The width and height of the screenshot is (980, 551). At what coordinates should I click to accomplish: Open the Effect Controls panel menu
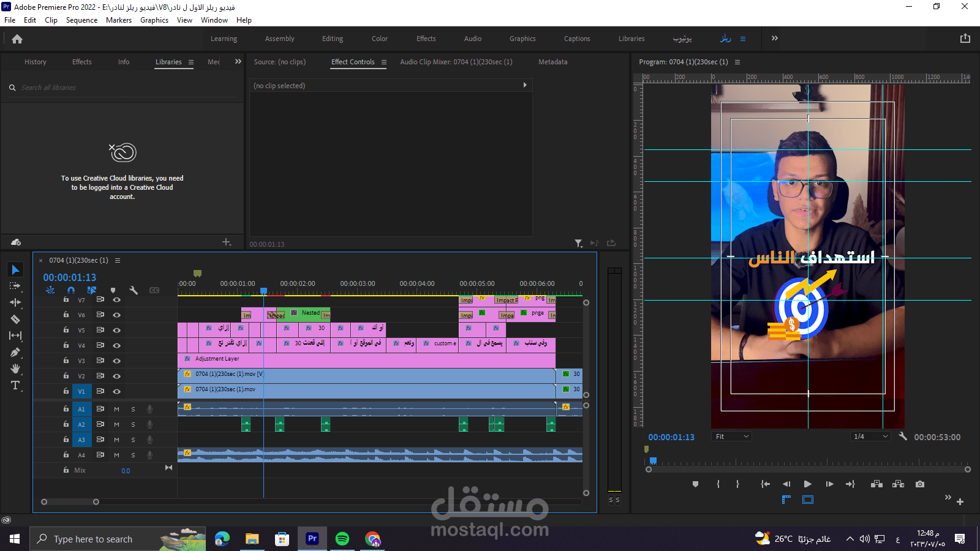384,62
